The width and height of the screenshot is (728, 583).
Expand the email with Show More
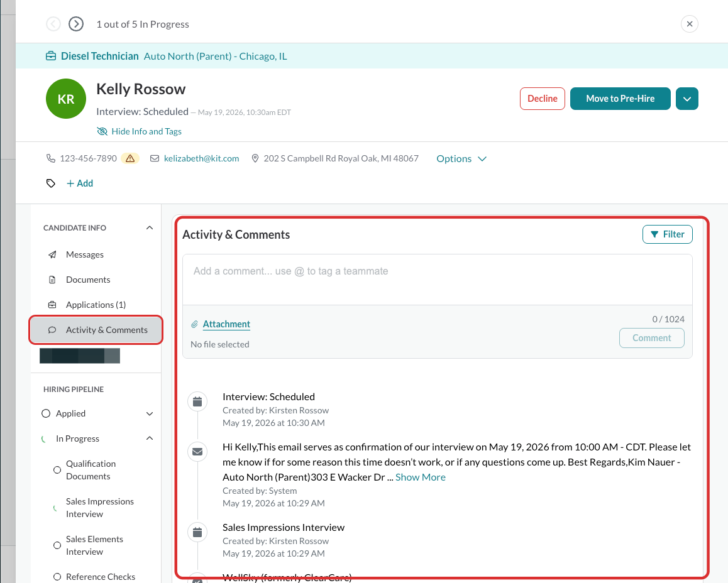[x=420, y=477]
